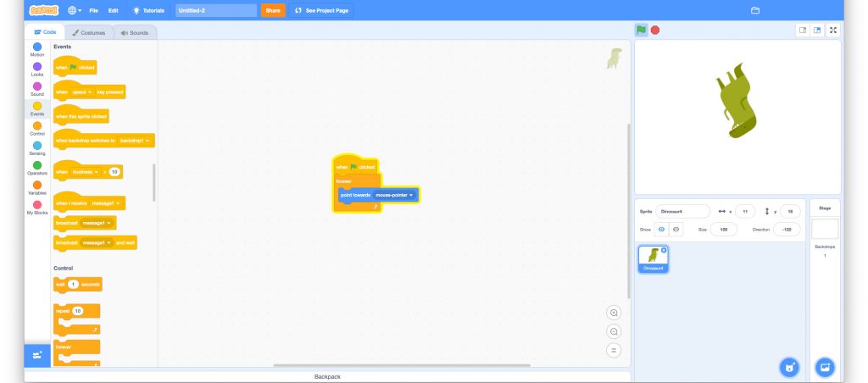Zoom in the code workspace
The image size is (868, 383).
tap(614, 313)
